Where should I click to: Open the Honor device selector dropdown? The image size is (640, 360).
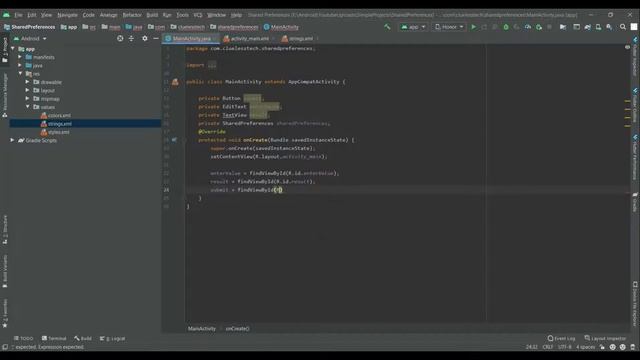tap(449, 27)
